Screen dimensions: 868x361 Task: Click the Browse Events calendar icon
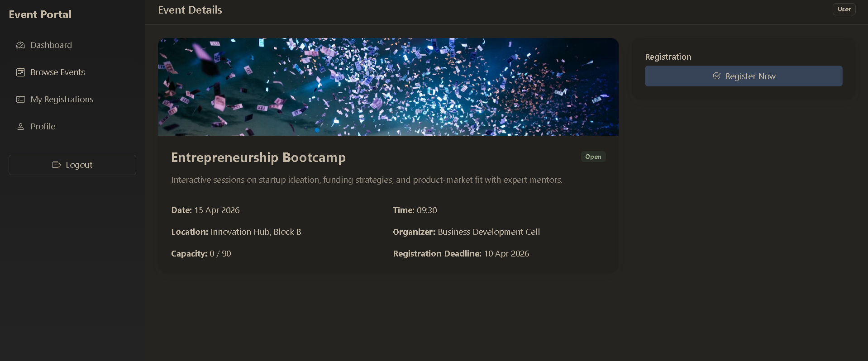(20, 72)
